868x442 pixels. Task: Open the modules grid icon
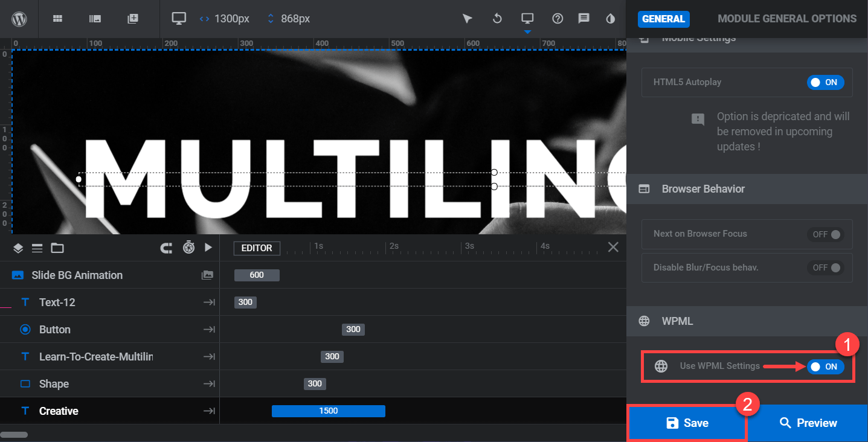tap(57, 19)
